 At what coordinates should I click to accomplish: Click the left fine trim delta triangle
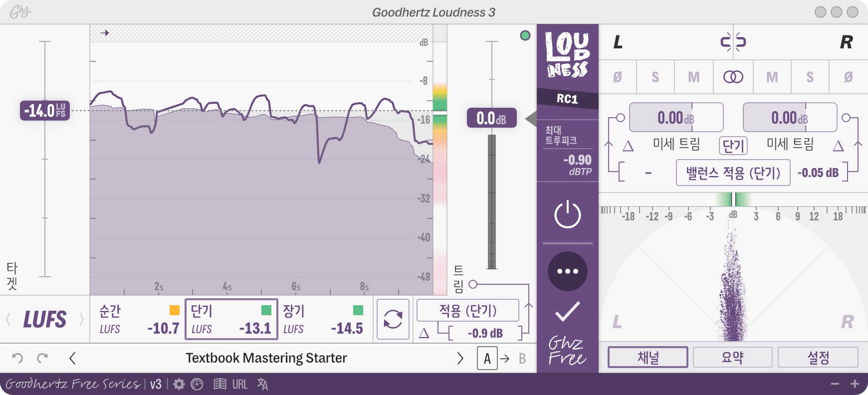click(628, 146)
